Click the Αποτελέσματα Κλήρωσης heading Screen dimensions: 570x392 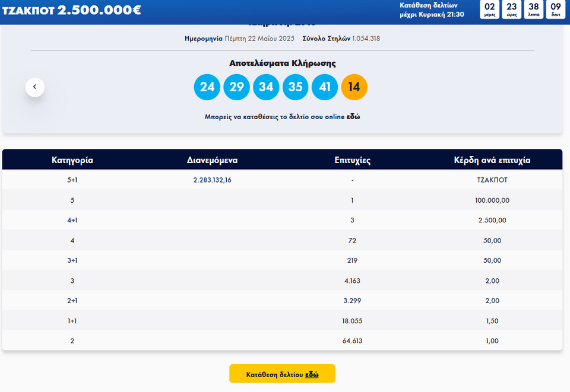(x=283, y=63)
